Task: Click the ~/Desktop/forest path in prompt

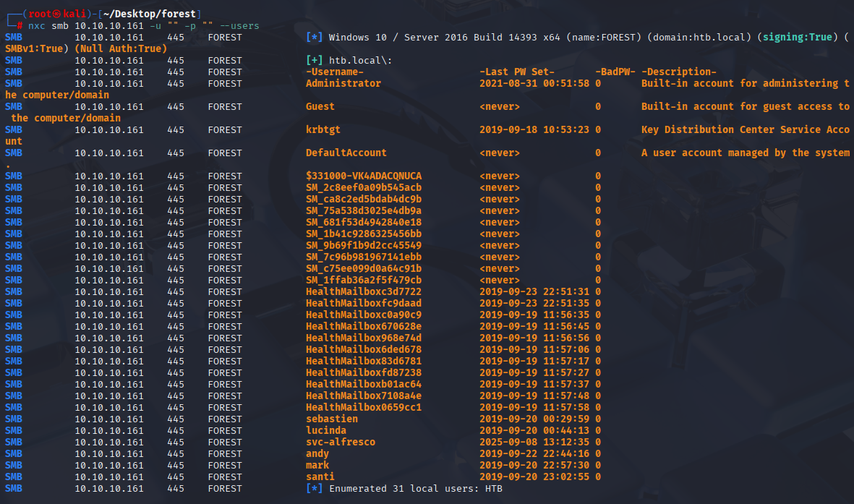Action: coord(150,14)
